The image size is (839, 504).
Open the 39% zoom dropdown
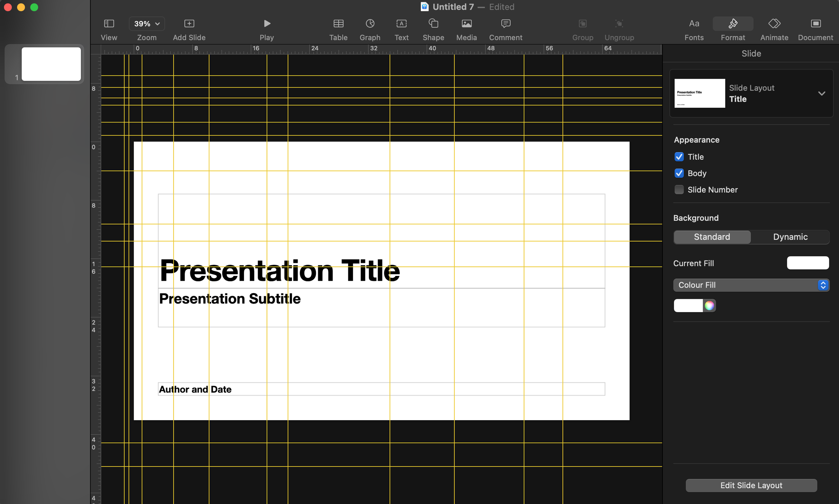tap(147, 24)
